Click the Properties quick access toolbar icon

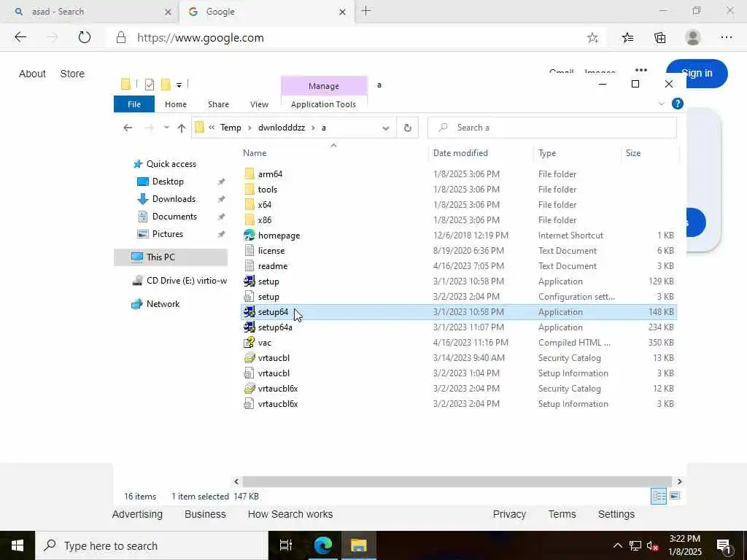pyautogui.click(x=149, y=85)
